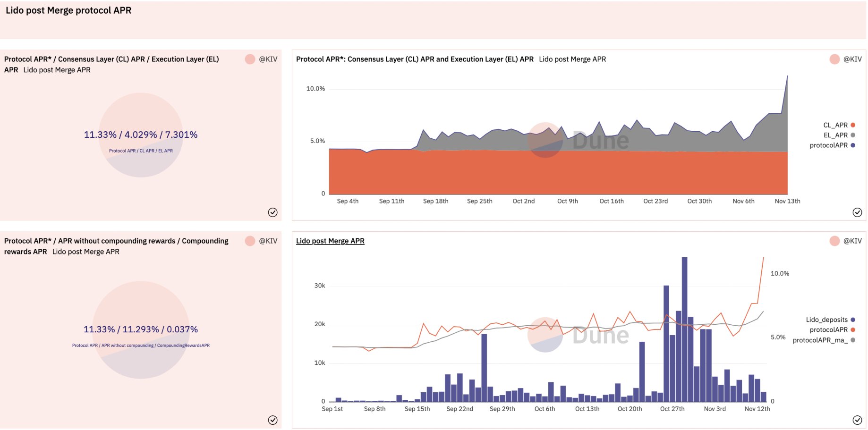868x430 pixels.
Task: Click the checkmark icon on the CL/EL APR area chart
Action: [x=857, y=212]
